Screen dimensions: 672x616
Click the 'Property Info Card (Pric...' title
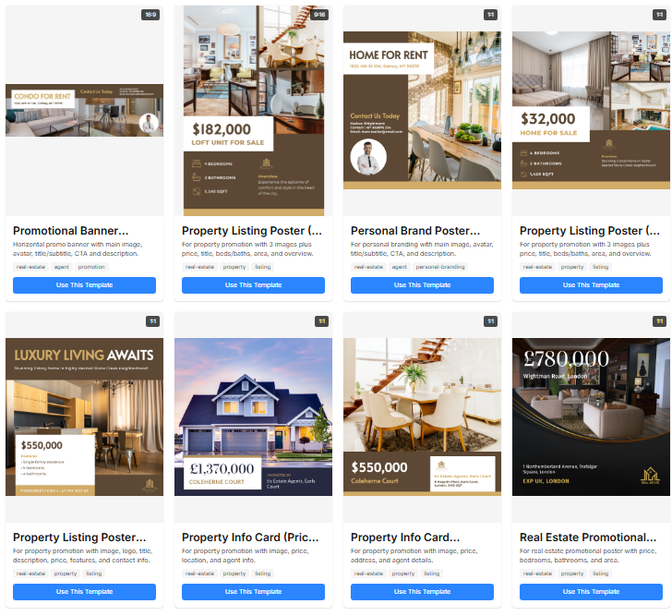tap(250, 537)
